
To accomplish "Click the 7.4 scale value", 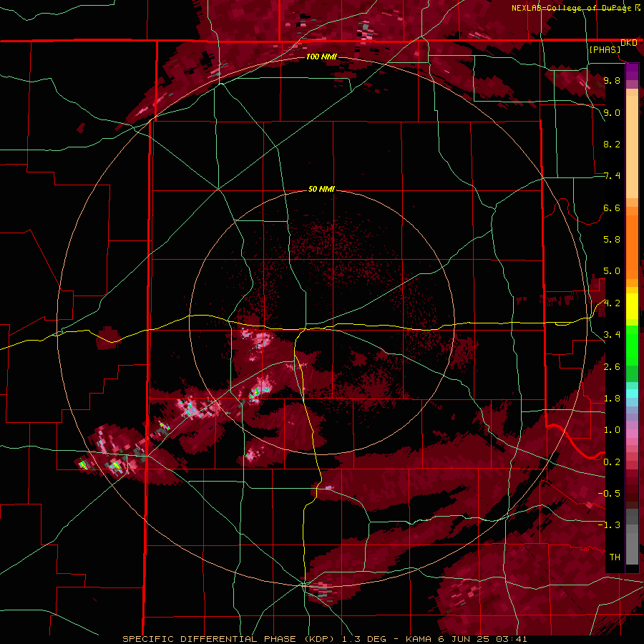I will pos(612,176).
